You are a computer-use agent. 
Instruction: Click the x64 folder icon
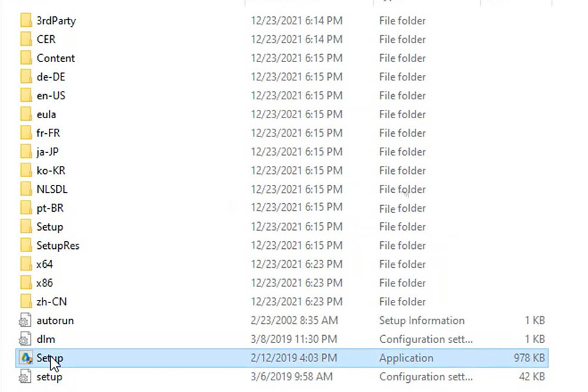point(26,264)
